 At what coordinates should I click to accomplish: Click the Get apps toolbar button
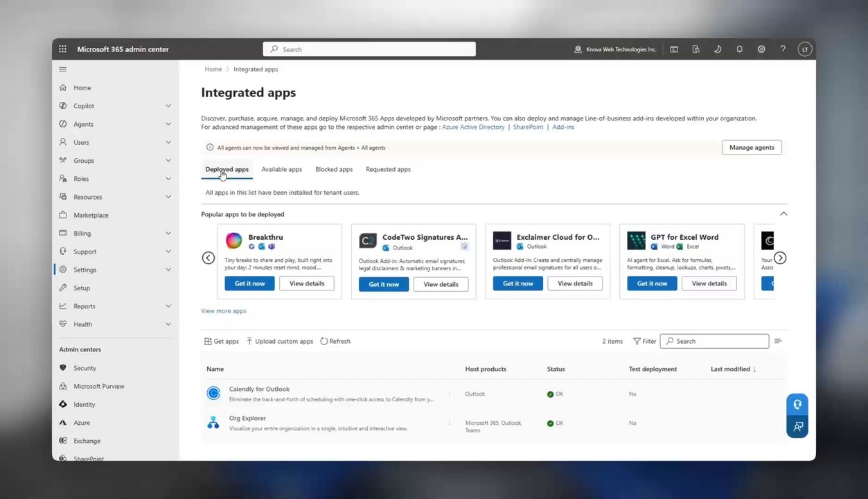222,341
